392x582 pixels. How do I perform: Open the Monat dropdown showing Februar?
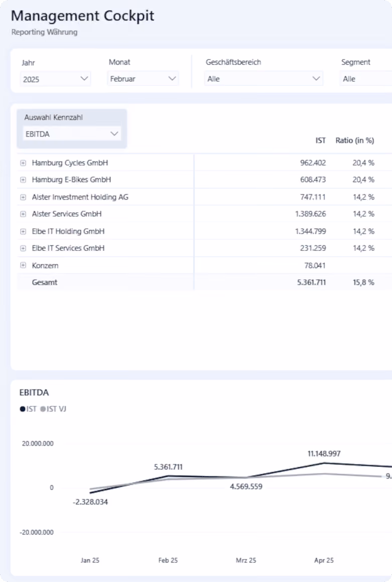(143, 79)
